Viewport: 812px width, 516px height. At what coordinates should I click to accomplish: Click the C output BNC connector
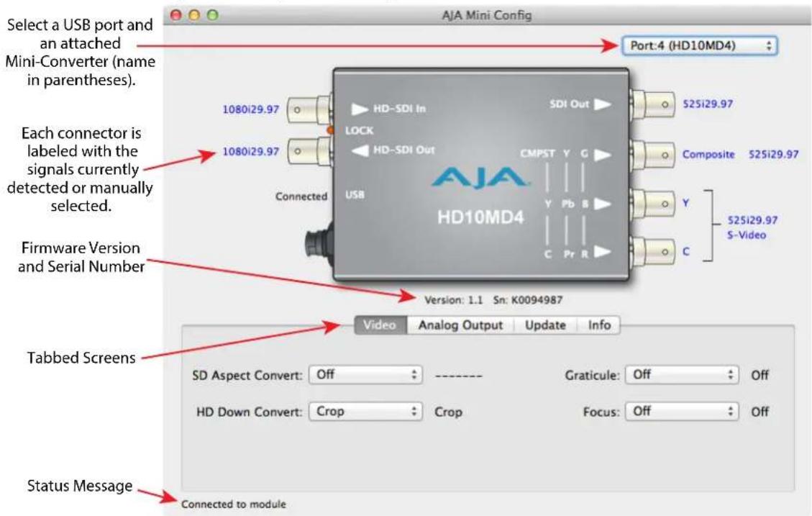point(652,252)
